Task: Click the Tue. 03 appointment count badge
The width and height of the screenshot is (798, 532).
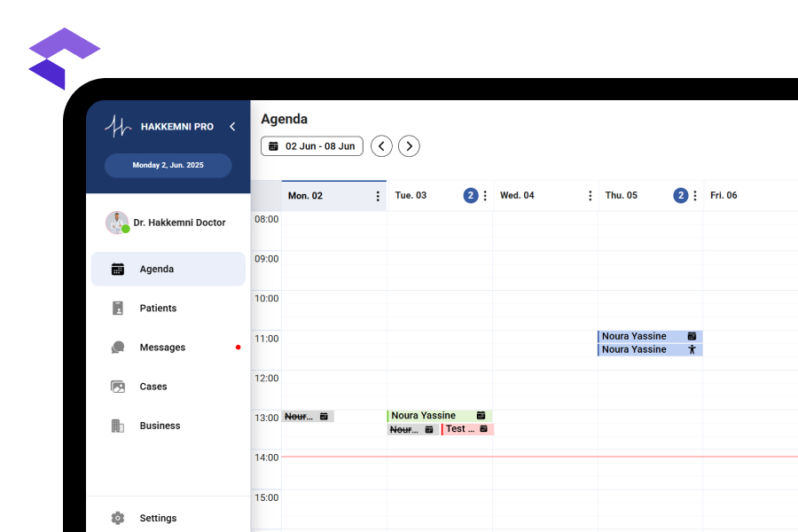Action: pos(471,195)
